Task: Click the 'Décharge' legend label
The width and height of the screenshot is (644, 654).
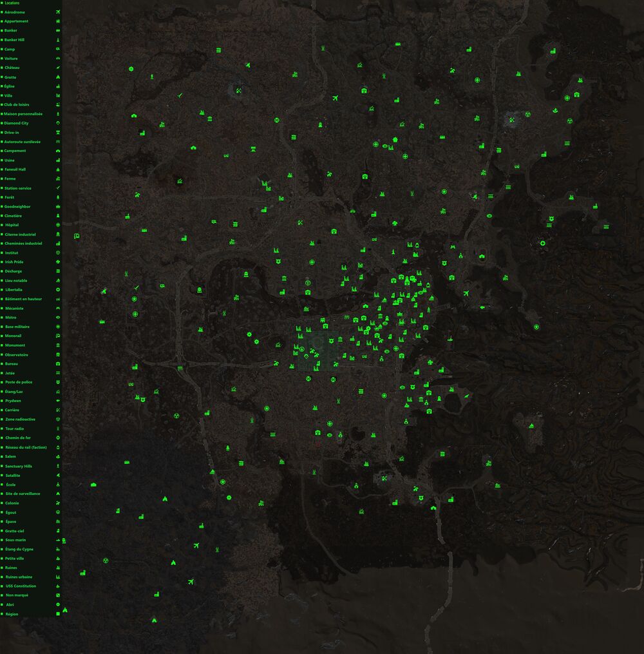Action: click(14, 271)
